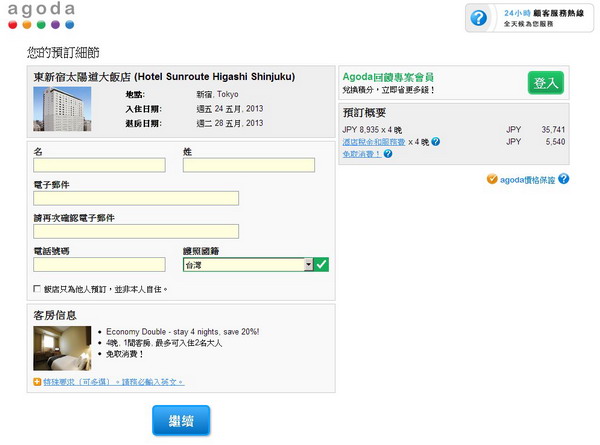Click the confirm email input field

click(136, 231)
